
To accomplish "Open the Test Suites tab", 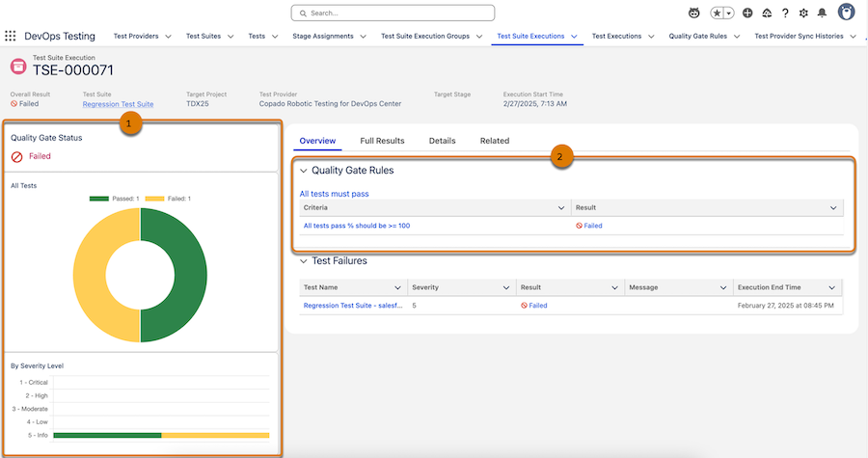I will pos(203,36).
